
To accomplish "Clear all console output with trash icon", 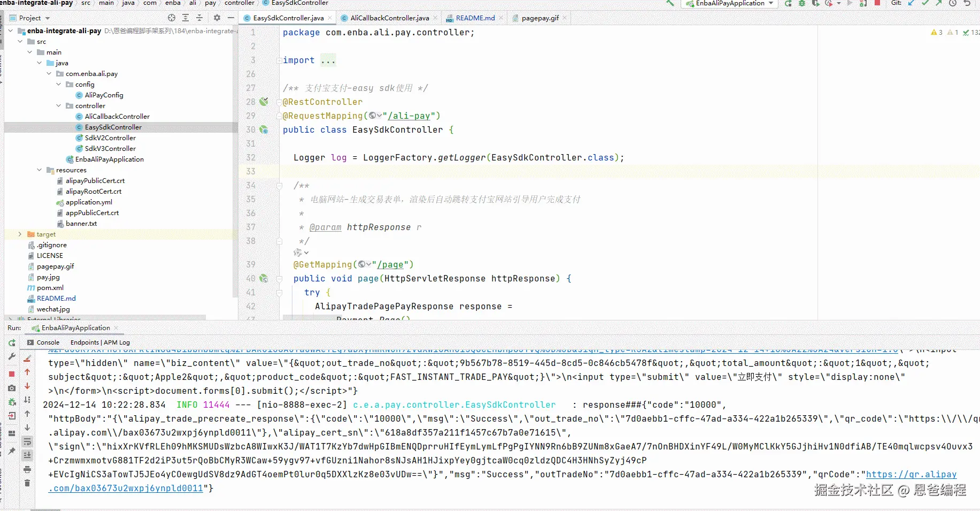I will (x=27, y=483).
